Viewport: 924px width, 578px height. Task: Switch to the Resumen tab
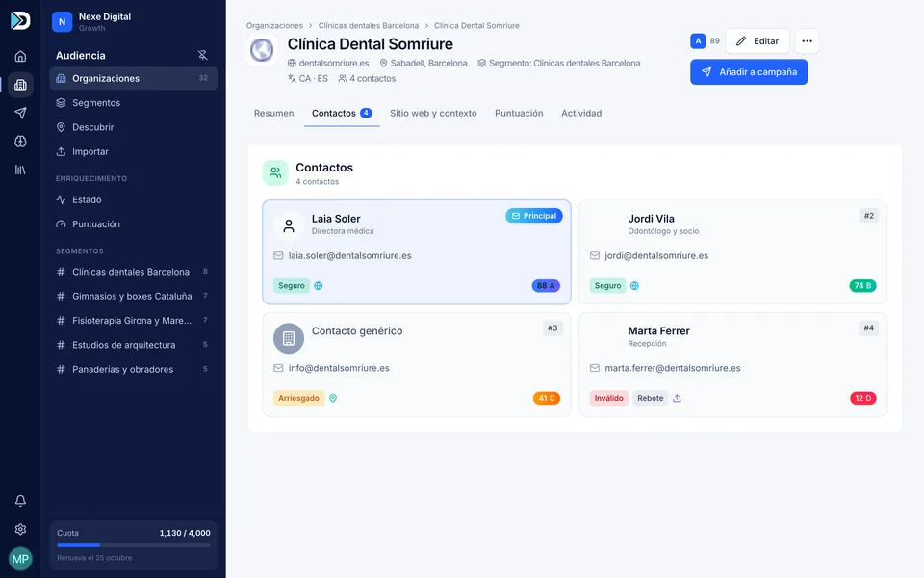click(x=273, y=114)
